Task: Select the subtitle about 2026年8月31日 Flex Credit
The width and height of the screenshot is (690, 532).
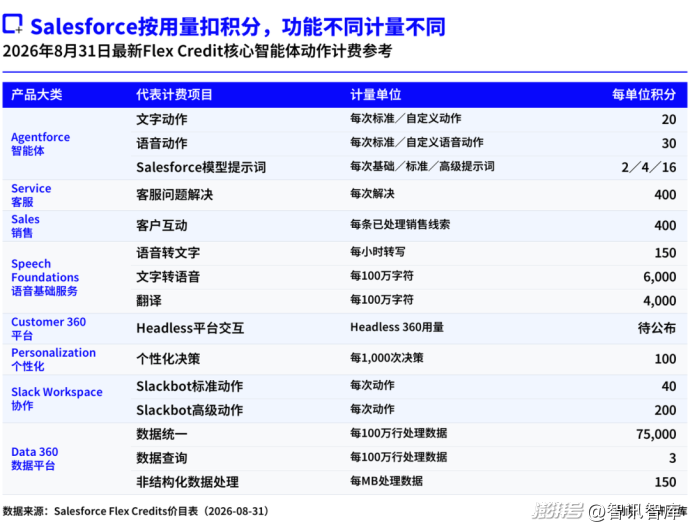Action: point(197,51)
